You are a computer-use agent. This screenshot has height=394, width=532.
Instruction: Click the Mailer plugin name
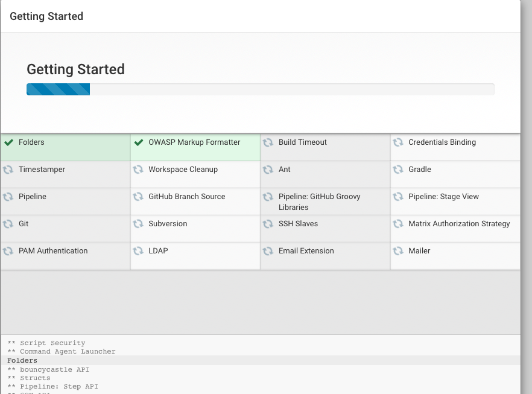click(x=419, y=251)
